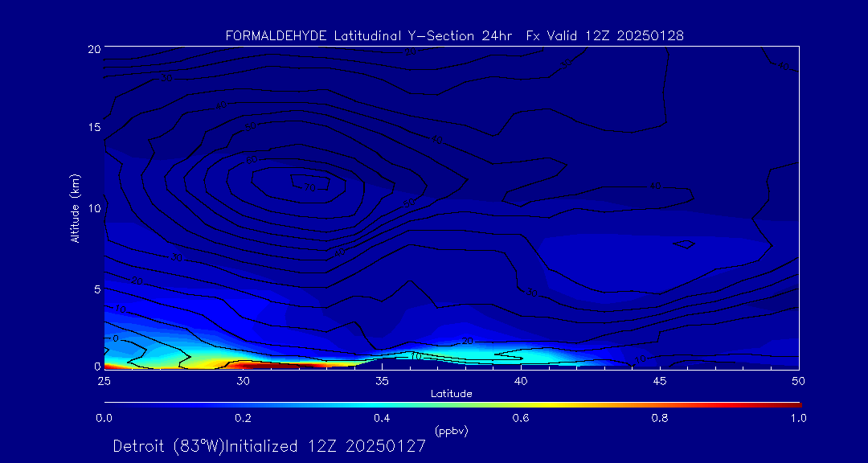Click latitude axis tick label 45
This screenshot has height=463, width=868.
(660, 381)
